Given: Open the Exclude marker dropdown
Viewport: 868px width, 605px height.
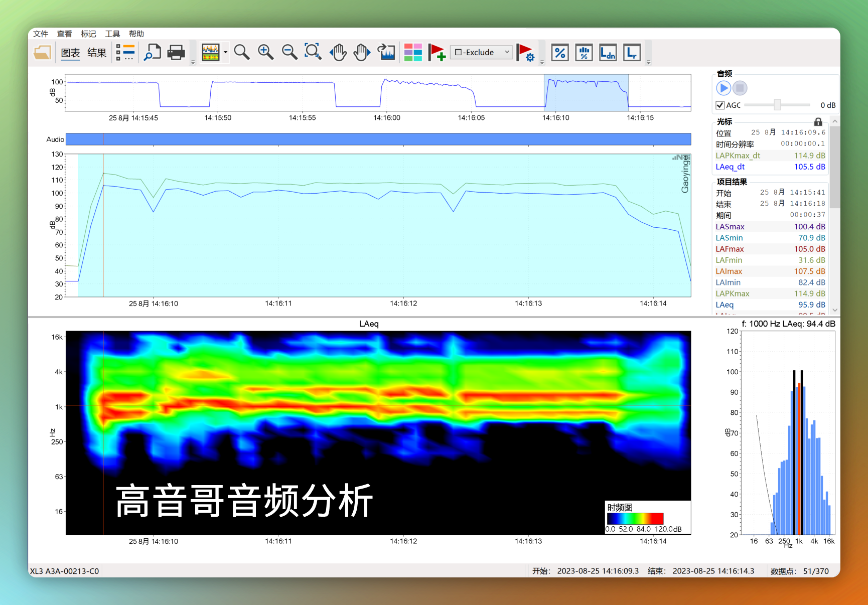Looking at the screenshot, I should click(482, 52).
